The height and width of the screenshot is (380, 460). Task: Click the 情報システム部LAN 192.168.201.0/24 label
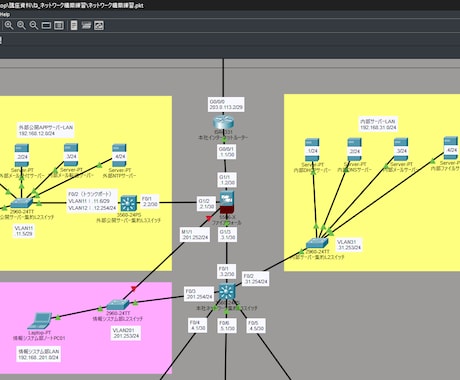[39, 354]
